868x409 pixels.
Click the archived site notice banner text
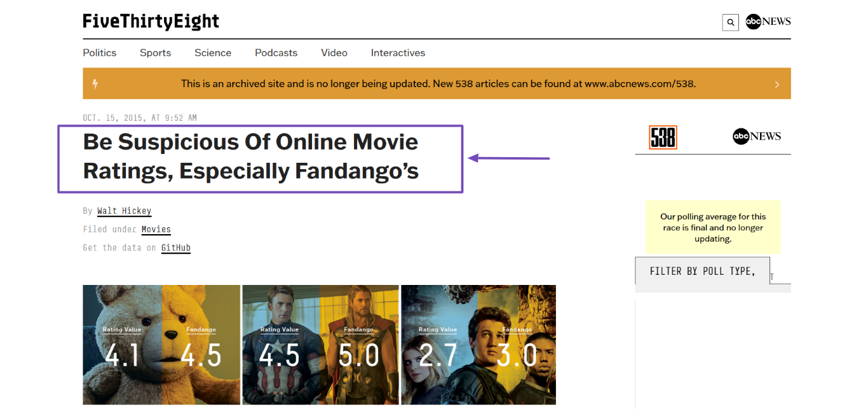438,83
